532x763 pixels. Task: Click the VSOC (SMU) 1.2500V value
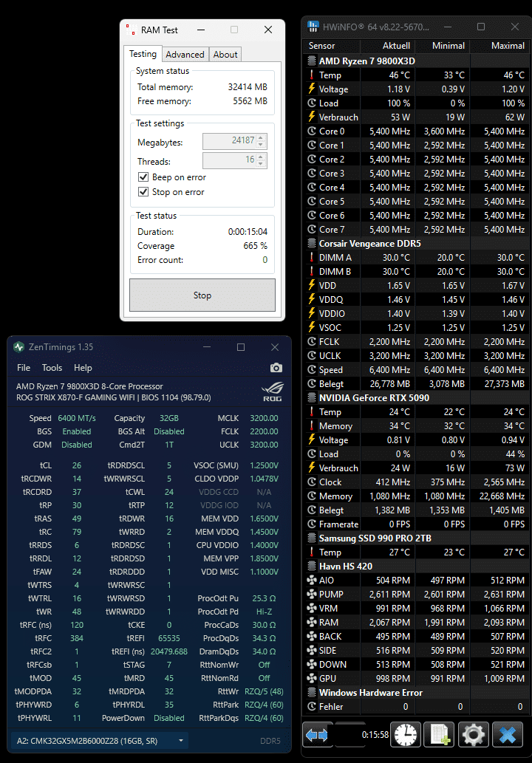[264, 465]
